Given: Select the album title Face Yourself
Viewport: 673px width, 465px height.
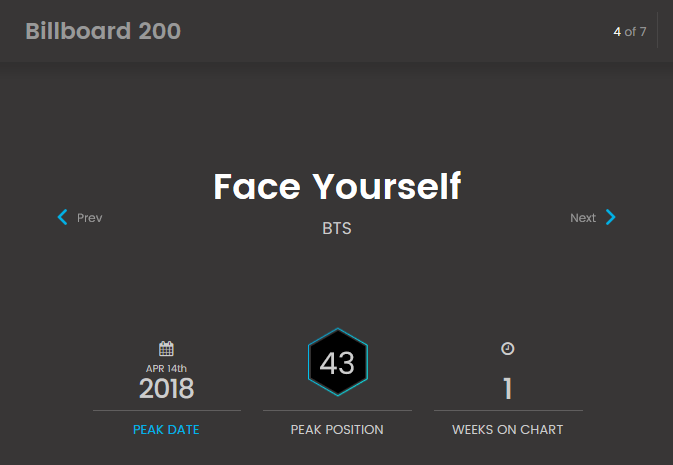Looking at the screenshot, I should click(337, 187).
